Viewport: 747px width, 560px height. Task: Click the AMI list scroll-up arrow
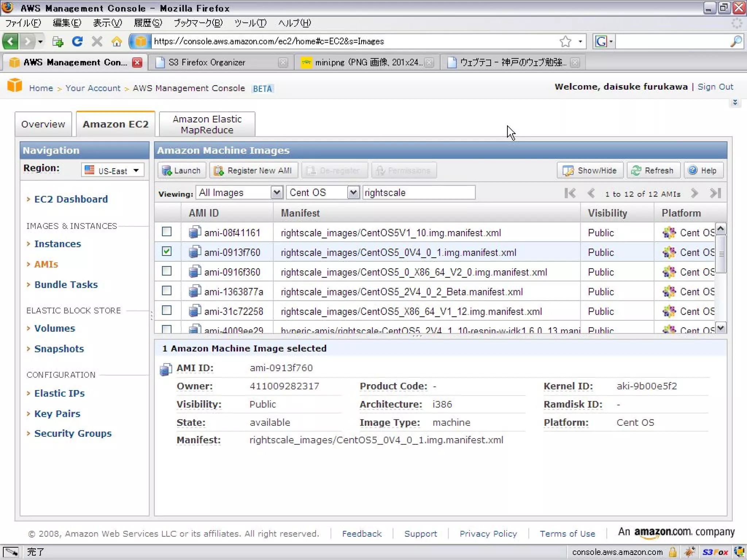click(720, 229)
